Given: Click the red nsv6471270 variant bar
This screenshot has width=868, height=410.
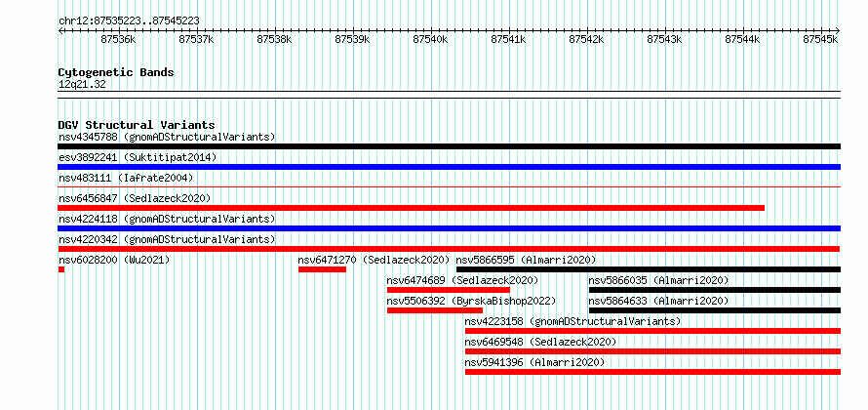Looking at the screenshot, I should coord(322,269).
